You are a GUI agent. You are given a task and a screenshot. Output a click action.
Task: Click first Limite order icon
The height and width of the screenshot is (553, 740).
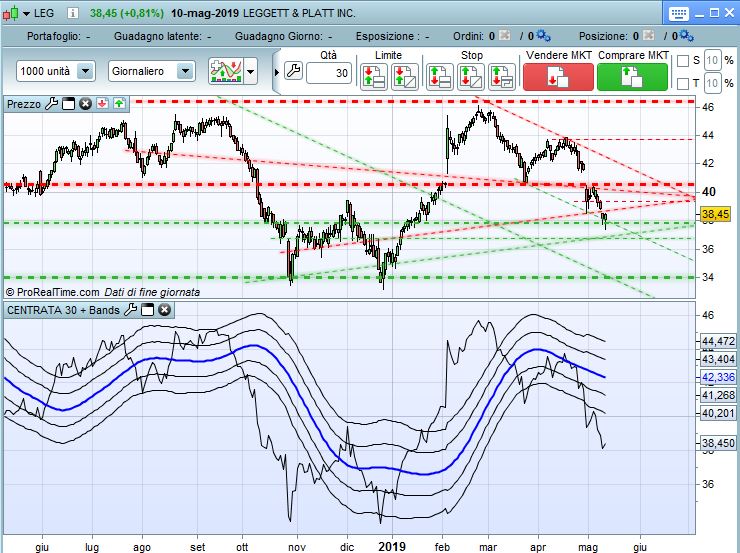coord(374,76)
